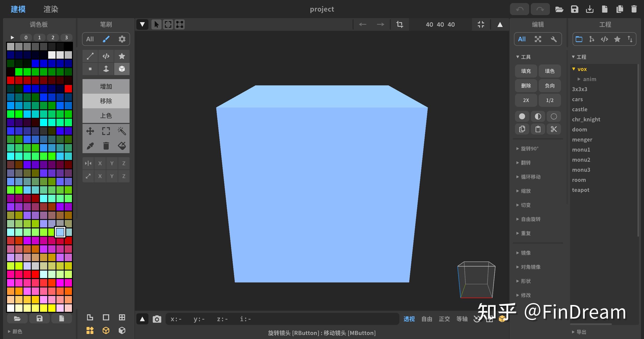
Task: Click the 删除 delete button
Action: 526,86
